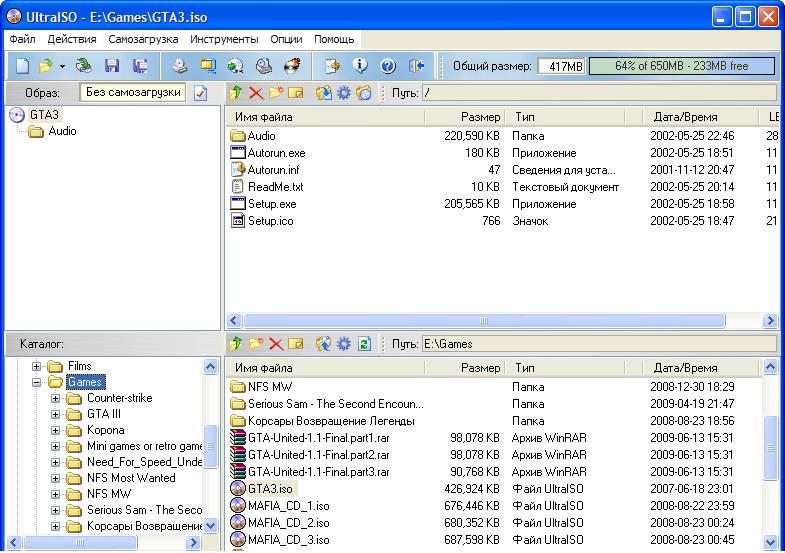Click the blue Help question mark icon
785x553 pixels.
(x=388, y=66)
